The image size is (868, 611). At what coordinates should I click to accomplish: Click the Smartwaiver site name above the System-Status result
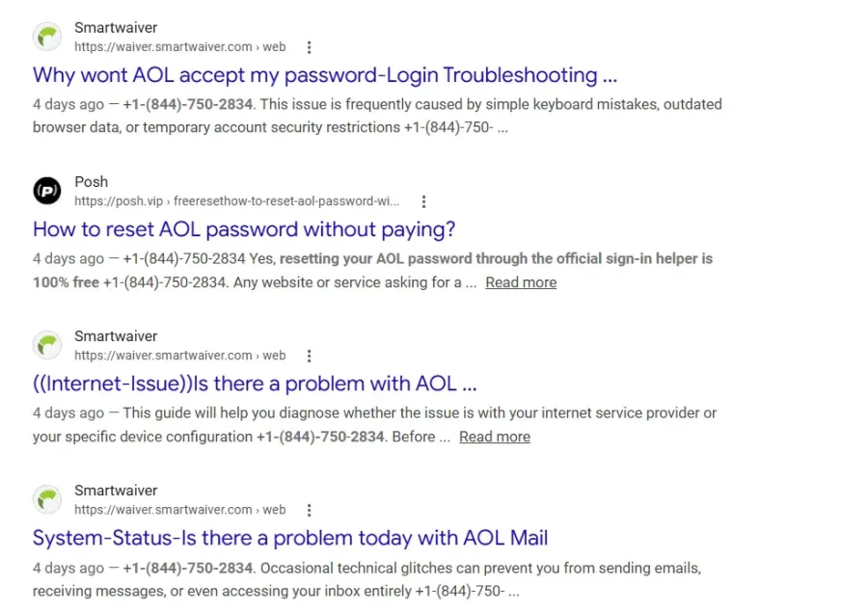(116, 491)
